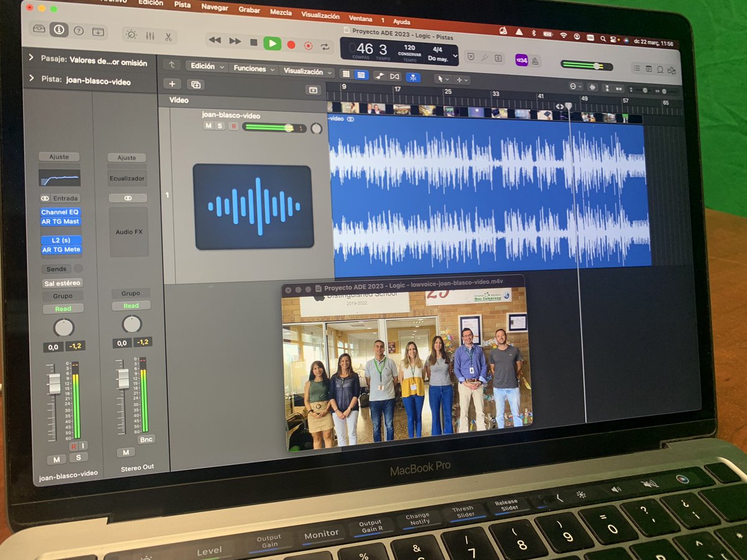Click the Add Track plus button

point(172,84)
